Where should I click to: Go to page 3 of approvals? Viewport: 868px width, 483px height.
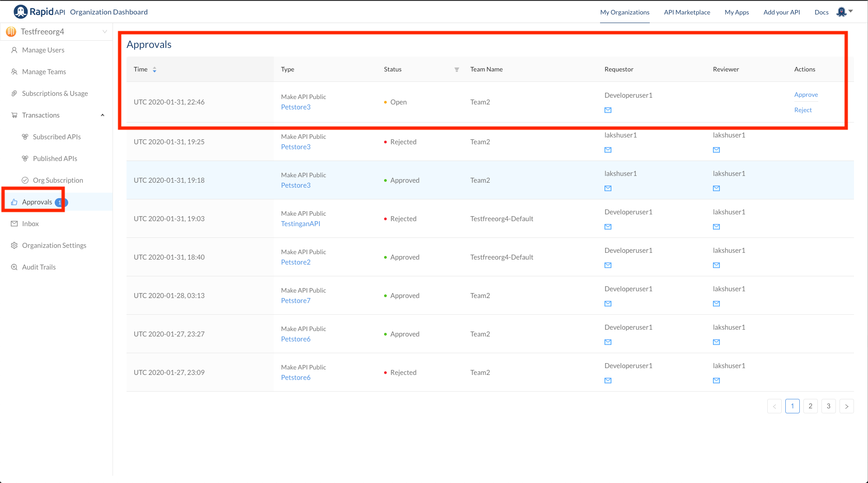point(829,406)
